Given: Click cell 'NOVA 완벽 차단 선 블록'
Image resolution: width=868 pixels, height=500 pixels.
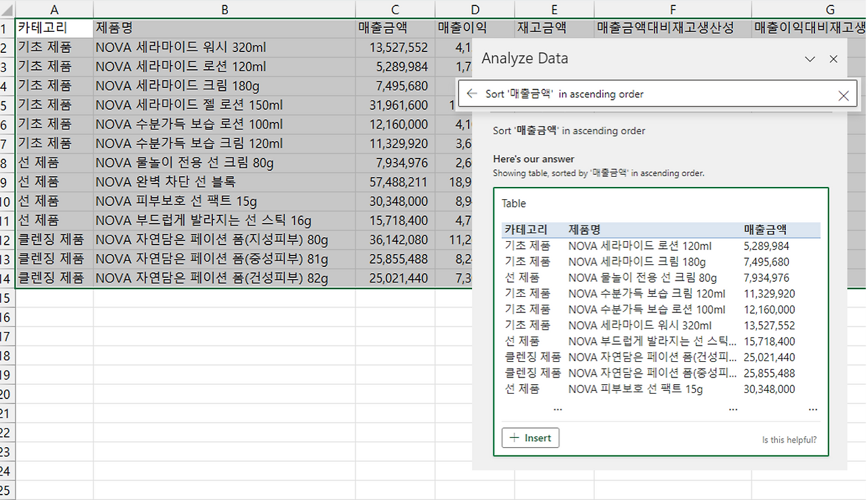Looking at the screenshot, I should 224,182.
